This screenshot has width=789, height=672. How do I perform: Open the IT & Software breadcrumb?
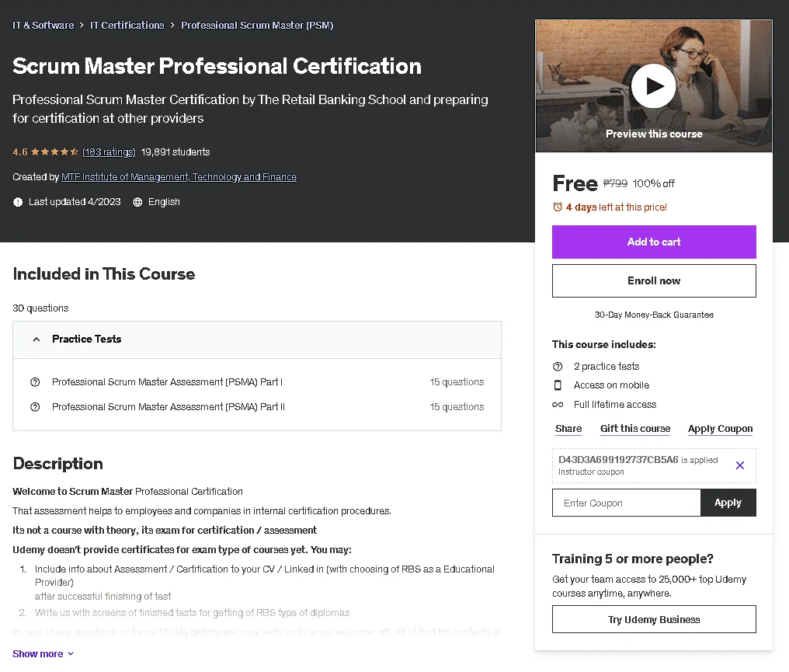pyautogui.click(x=43, y=25)
